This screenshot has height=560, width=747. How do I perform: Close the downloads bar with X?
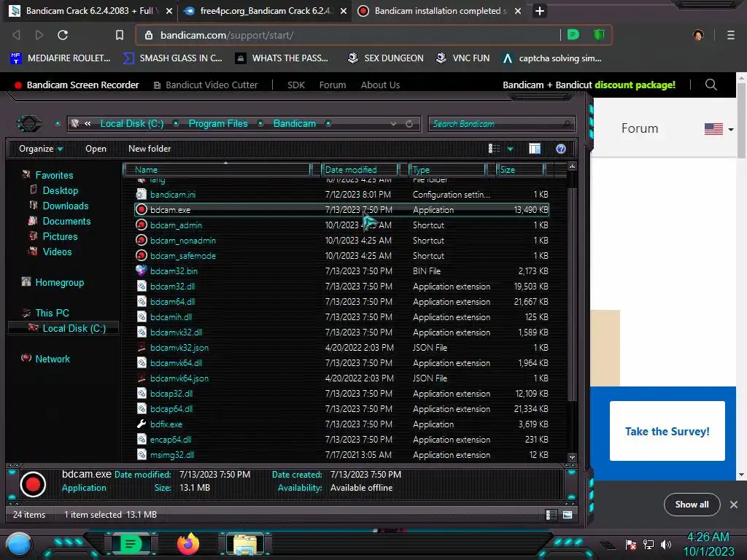pyautogui.click(x=734, y=505)
